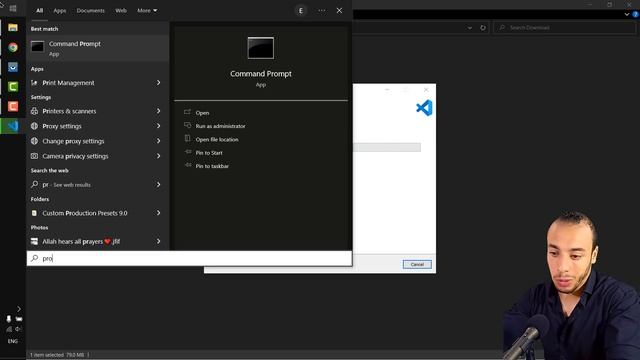This screenshot has height=360, width=640.
Task: Expand the Camera privacy settings arrow
Action: 158,156
